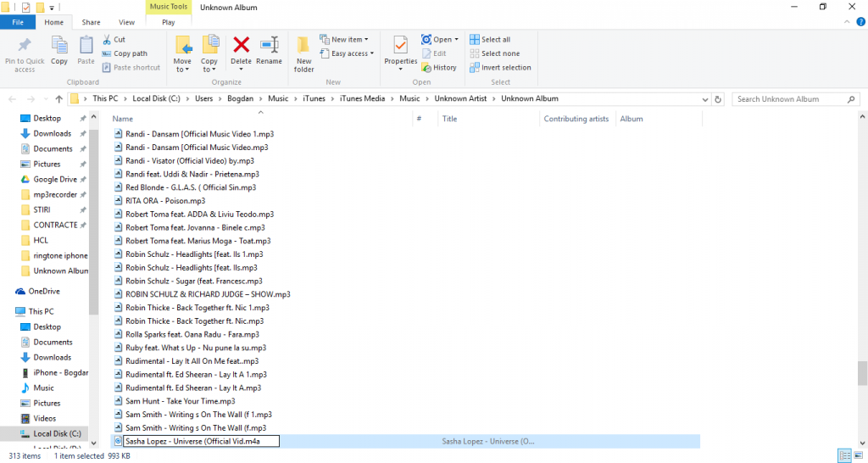Select the Music Tools contextual tab
The height and width of the screenshot is (463, 868).
click(169, 7)
